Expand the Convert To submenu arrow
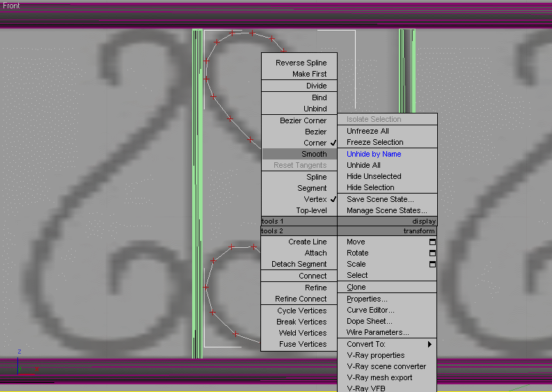Image resolution: width=552 pixels, height=392 pixels. [430, 344]
